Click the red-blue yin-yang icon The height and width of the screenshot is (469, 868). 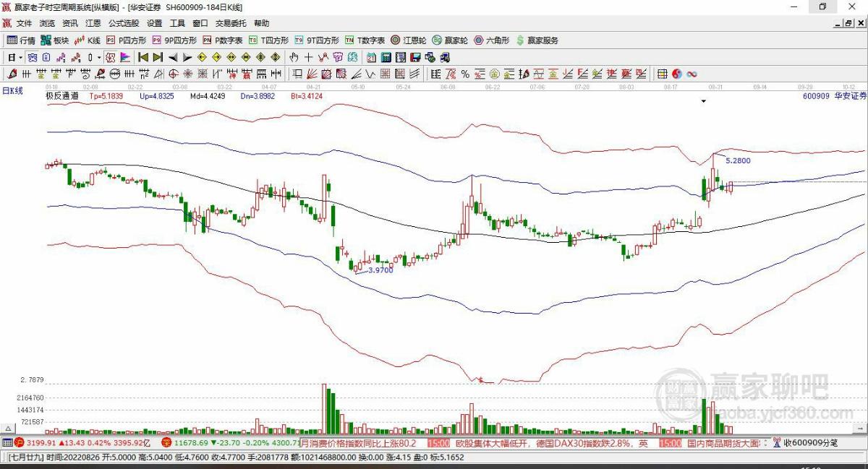[x=677, y=73]
